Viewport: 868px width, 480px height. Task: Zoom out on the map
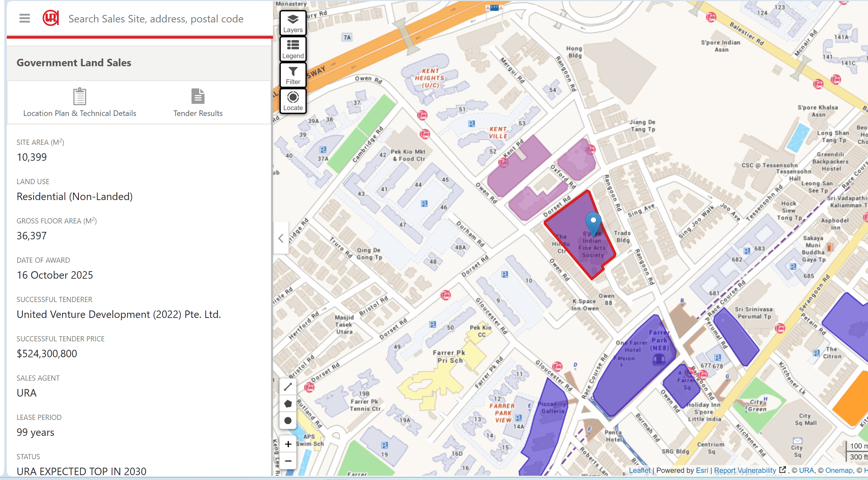tap(288, 461)
